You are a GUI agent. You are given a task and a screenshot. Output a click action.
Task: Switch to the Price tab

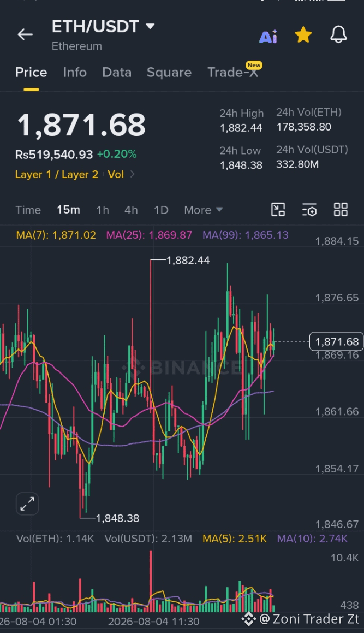click(31, 72)
